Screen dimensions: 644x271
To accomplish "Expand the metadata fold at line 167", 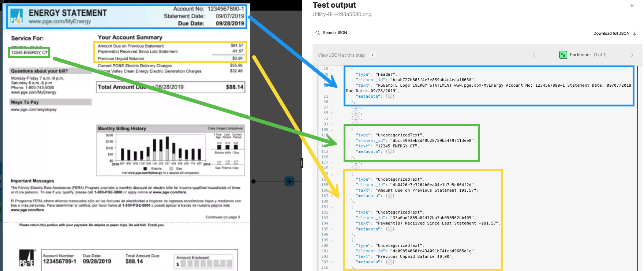I will coord(332,196).
